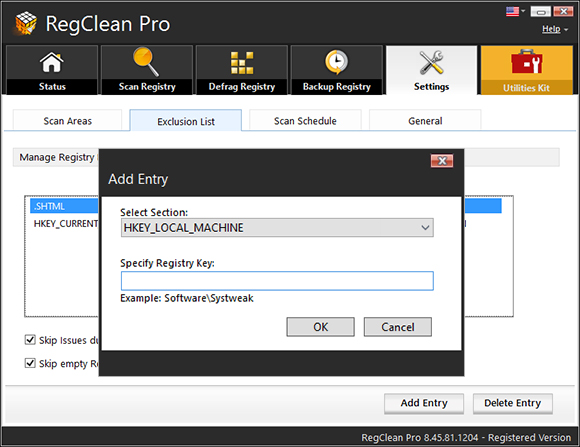Click OK in Add Entry dialog
Viewport: 580px width, 447px height.
pyautogui.click(x=320, y=327)
